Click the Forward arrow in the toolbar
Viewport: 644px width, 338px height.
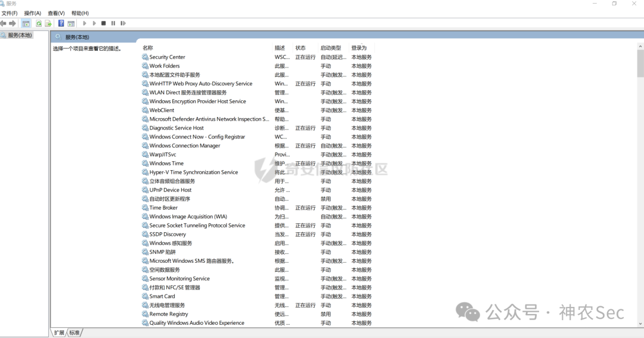[13, 23]
